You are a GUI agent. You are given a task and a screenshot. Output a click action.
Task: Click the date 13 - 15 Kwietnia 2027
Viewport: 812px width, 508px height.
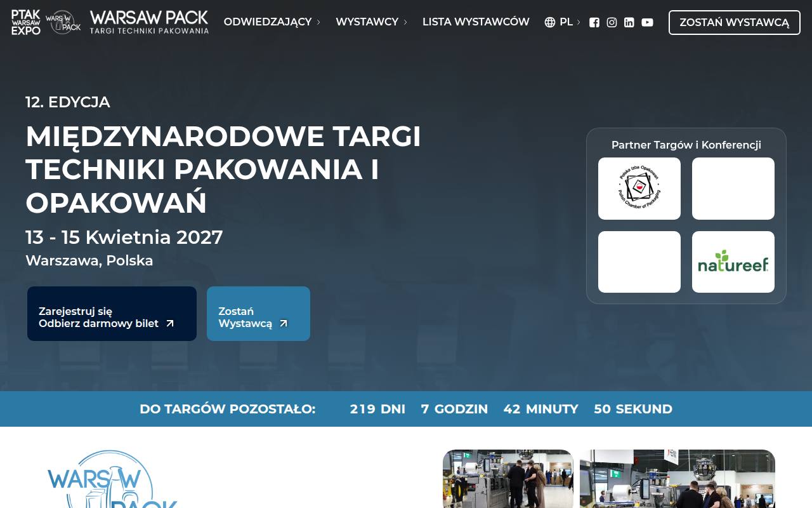[x=124, y=237]
